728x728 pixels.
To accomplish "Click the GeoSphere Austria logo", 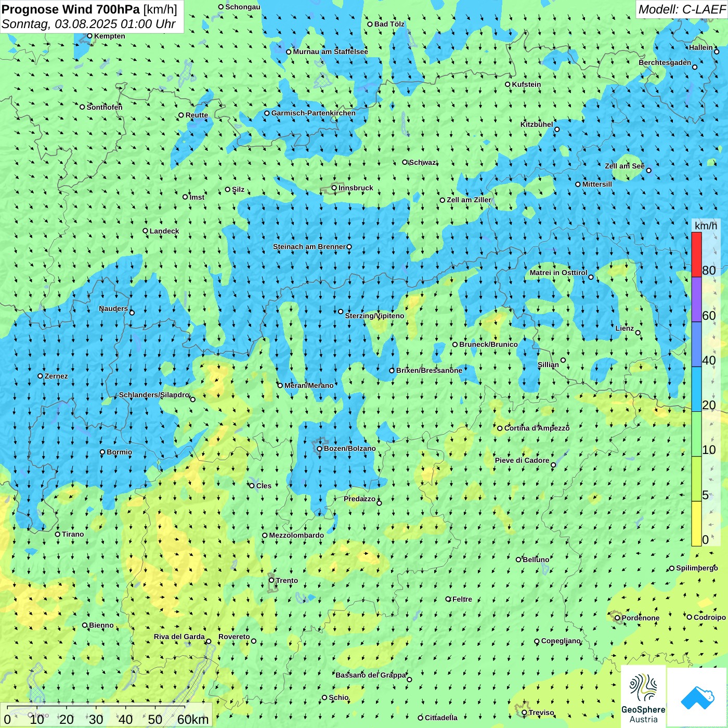I will pyautogui.click(x=643, y=697).
